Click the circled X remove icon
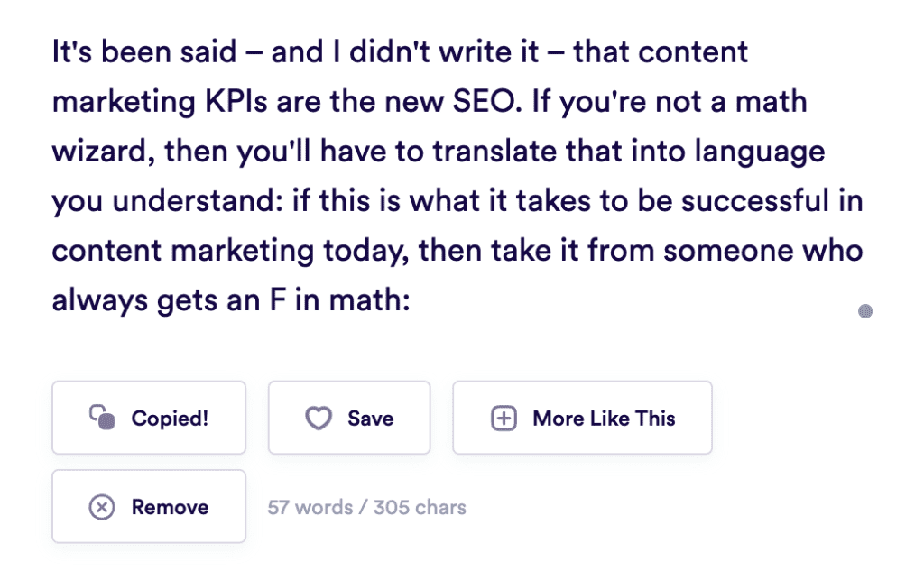 pos(102,507)
